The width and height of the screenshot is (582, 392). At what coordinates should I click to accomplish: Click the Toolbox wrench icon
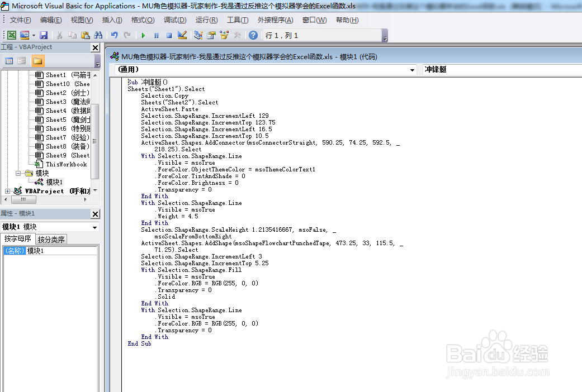coord(237,35)
